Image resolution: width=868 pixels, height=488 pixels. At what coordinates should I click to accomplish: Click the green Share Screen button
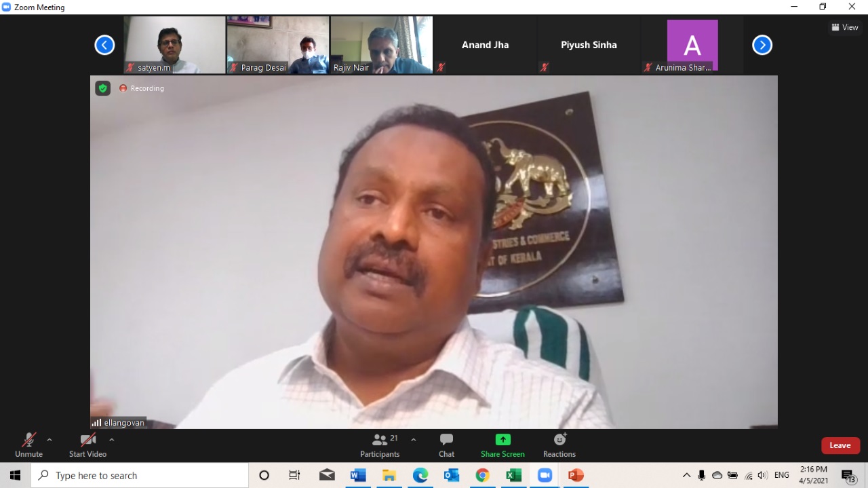[502, 445]
